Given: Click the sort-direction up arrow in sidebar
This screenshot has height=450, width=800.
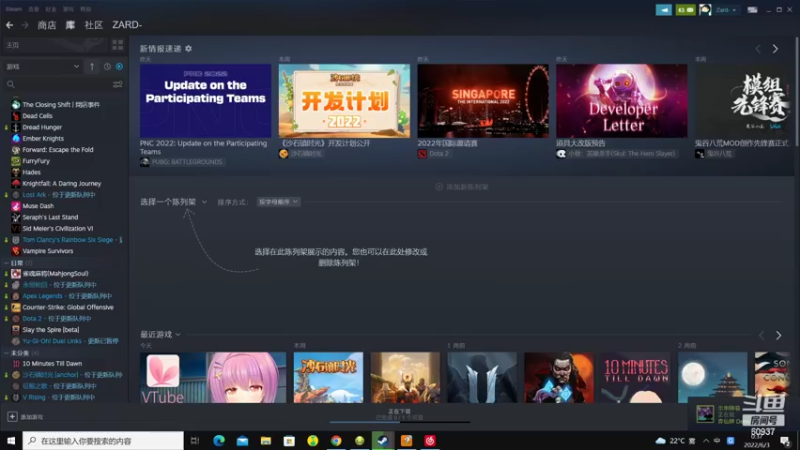Looking at the screenshot, I should pos(92,66).
